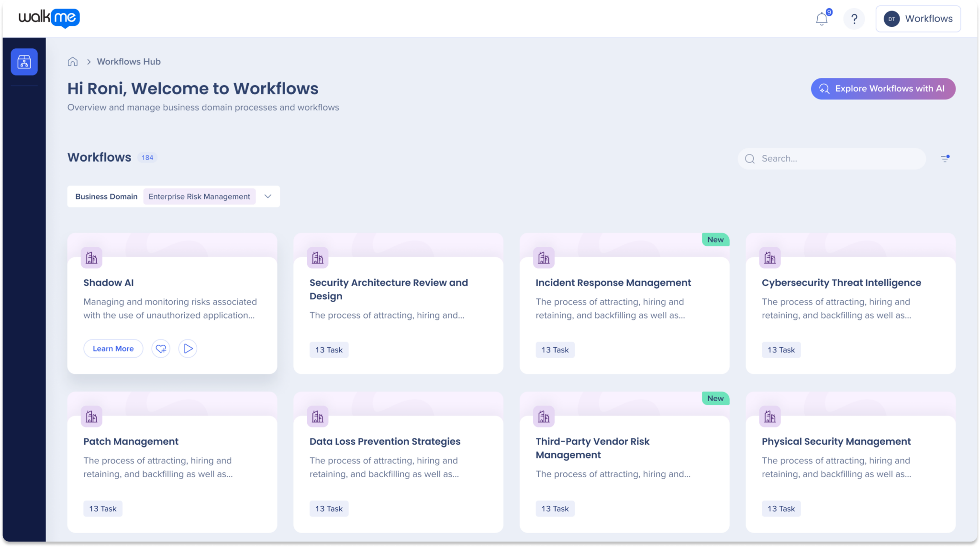Click the Incident Response Management card icon
Image resolution: width=980 pixels, height=547 pixels.
pos(544,257)
